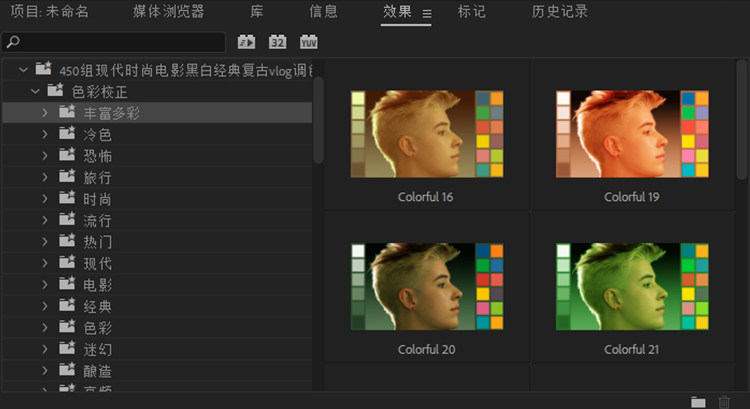
Task: Select the Colorful 20 preset thumbnail
Action: [x=427, y=287]
